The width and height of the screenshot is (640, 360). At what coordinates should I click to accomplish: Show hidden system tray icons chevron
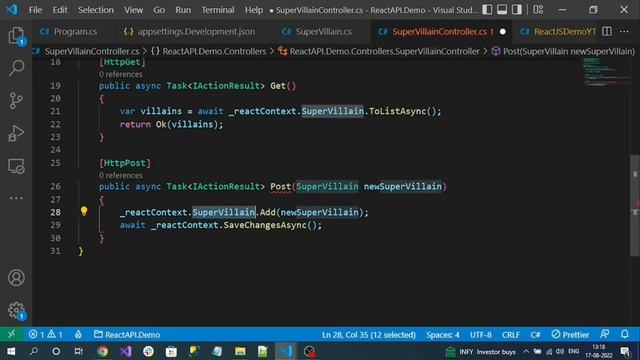click(526, 351)
